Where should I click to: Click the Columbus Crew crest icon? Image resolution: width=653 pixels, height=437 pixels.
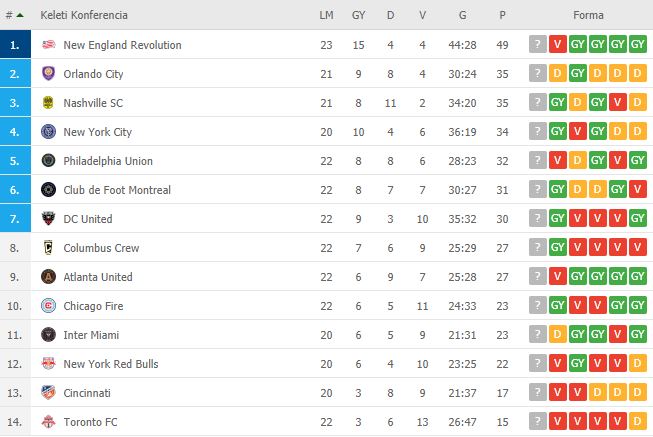pyautogui.click(x=48, y=247)
